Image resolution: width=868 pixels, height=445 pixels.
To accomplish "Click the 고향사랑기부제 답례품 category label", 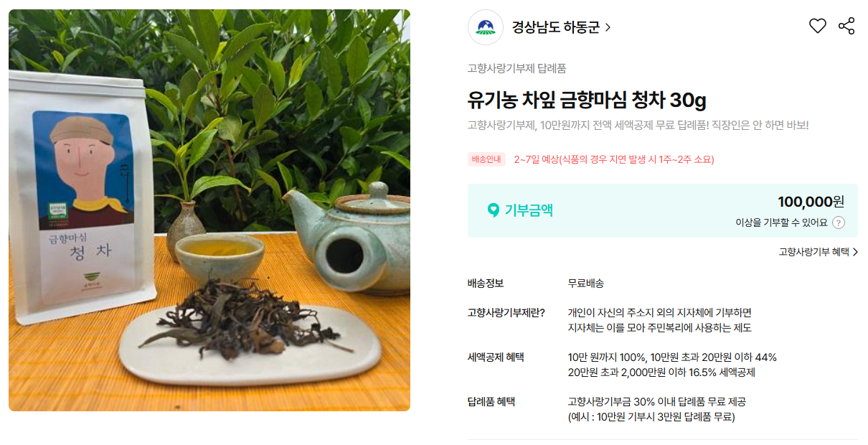I will pos(517,68).
